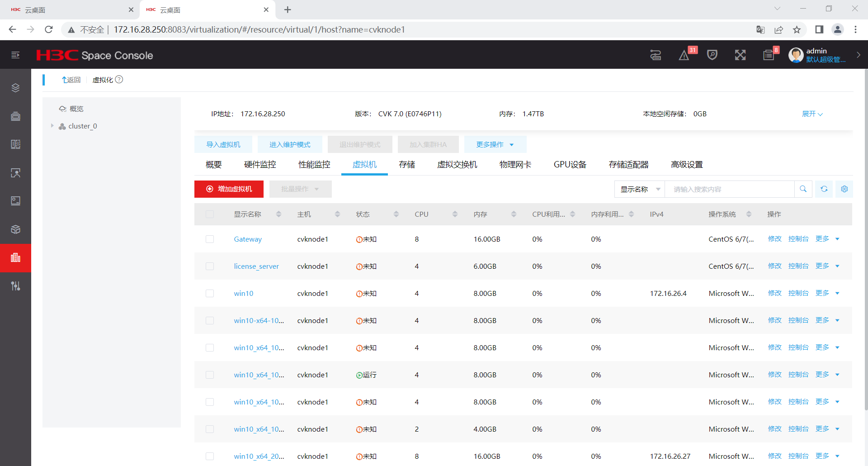This screenshot has height=466, width=868.
Task: Open the task list icon with badge 8
Action: click(x=768, y=56)
